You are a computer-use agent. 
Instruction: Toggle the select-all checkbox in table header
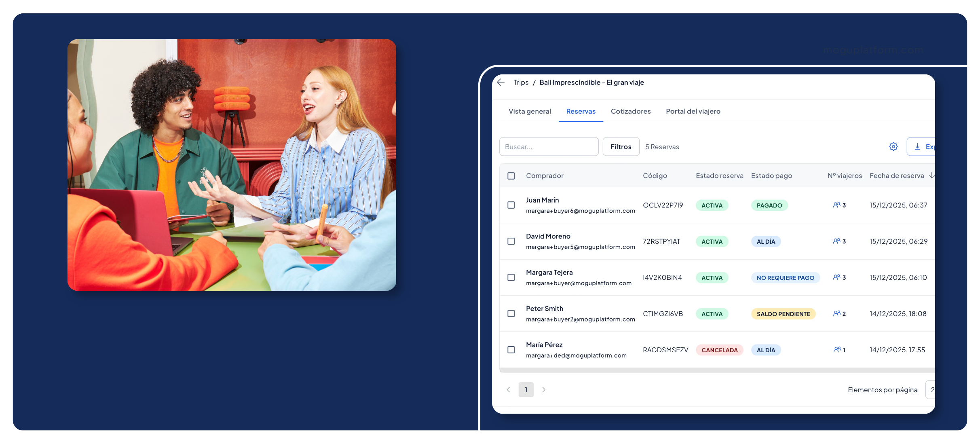tap(511, 175)
